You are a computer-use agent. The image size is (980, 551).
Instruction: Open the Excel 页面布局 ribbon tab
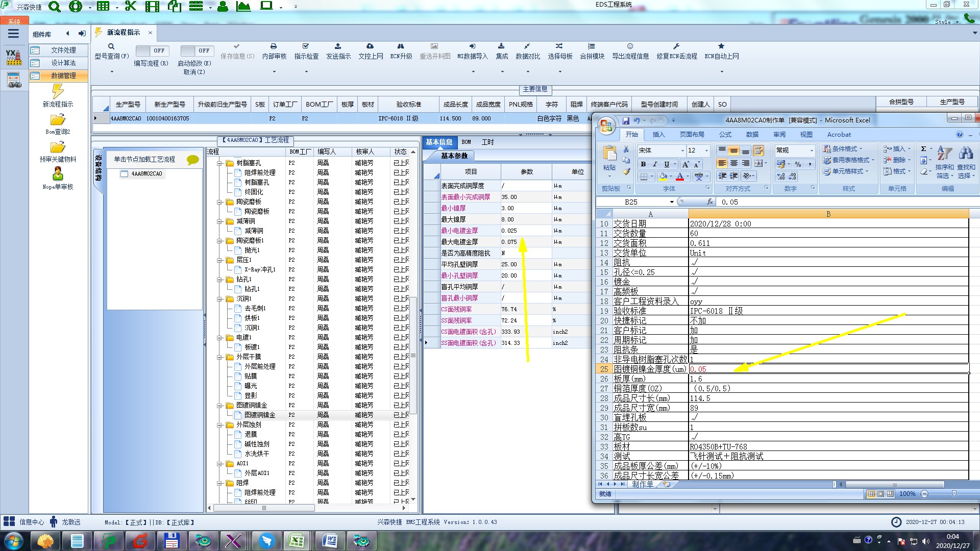pyautogui.click(x=692, y=135)
